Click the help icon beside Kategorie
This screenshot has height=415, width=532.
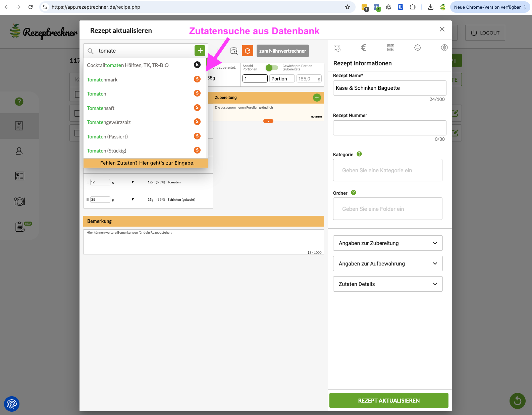359,154
